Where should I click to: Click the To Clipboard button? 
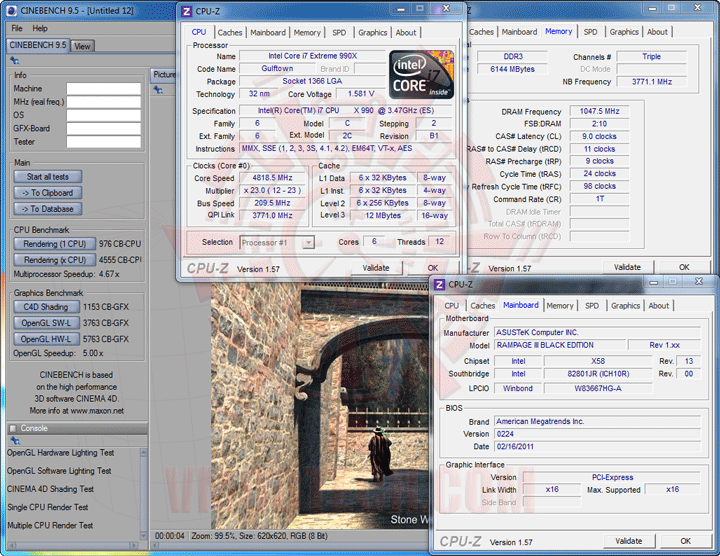48,193
